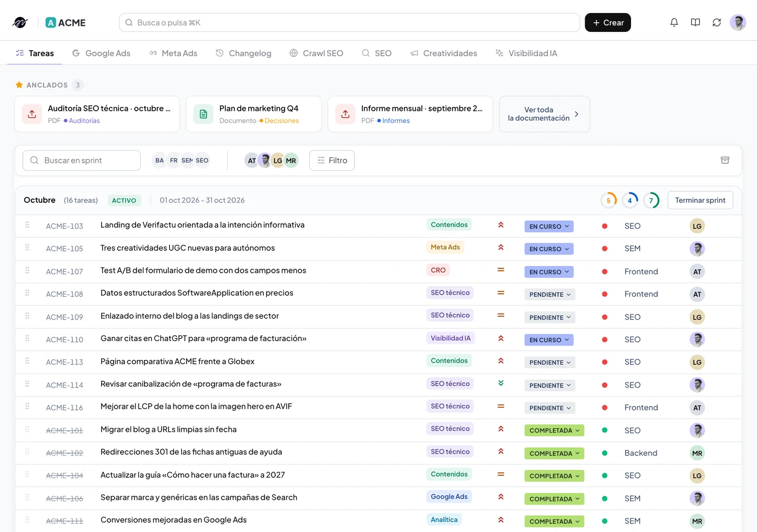Focus the Busca o pulsa ⌘K search field
The width and height of the screenshot is (757, 532).
(x=349, y=23)
